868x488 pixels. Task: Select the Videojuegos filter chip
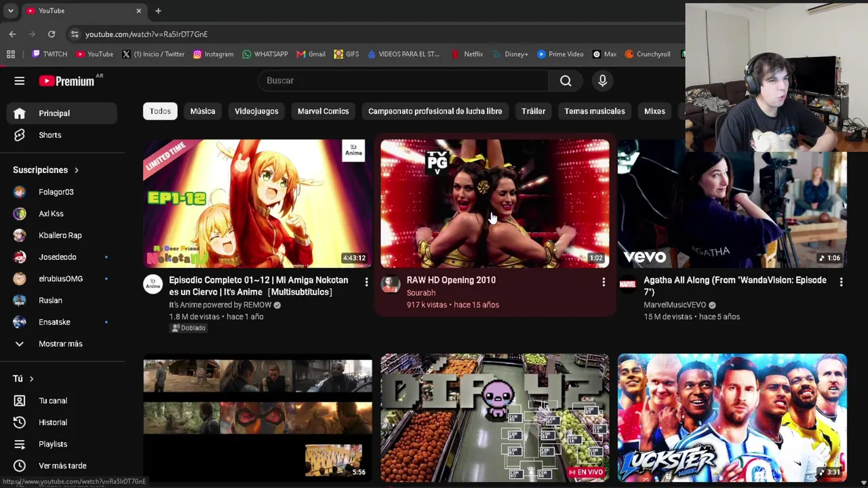tap(256, 111)
